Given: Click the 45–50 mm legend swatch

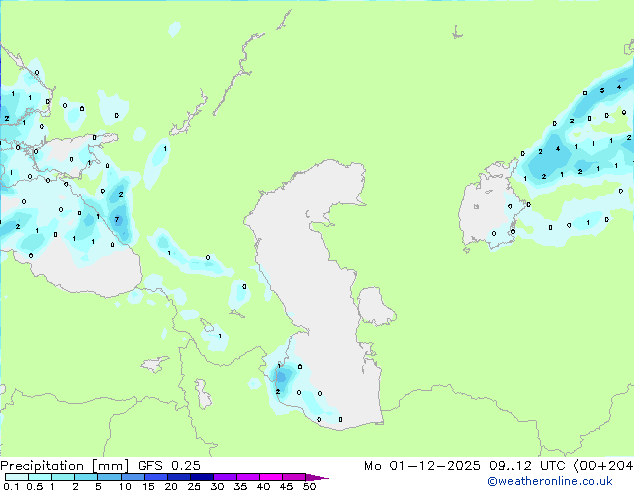Looking at the screenshot, I should pos(294,477).
